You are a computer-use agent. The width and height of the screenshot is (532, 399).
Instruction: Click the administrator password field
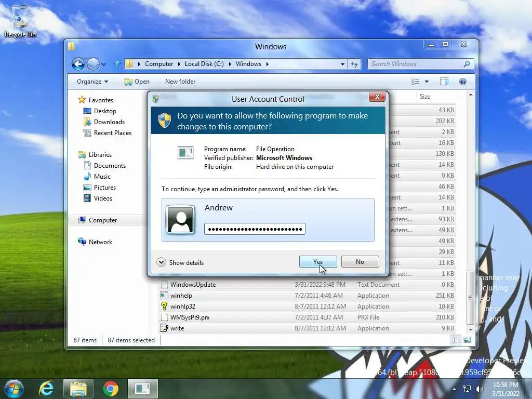tap(255, 229)
